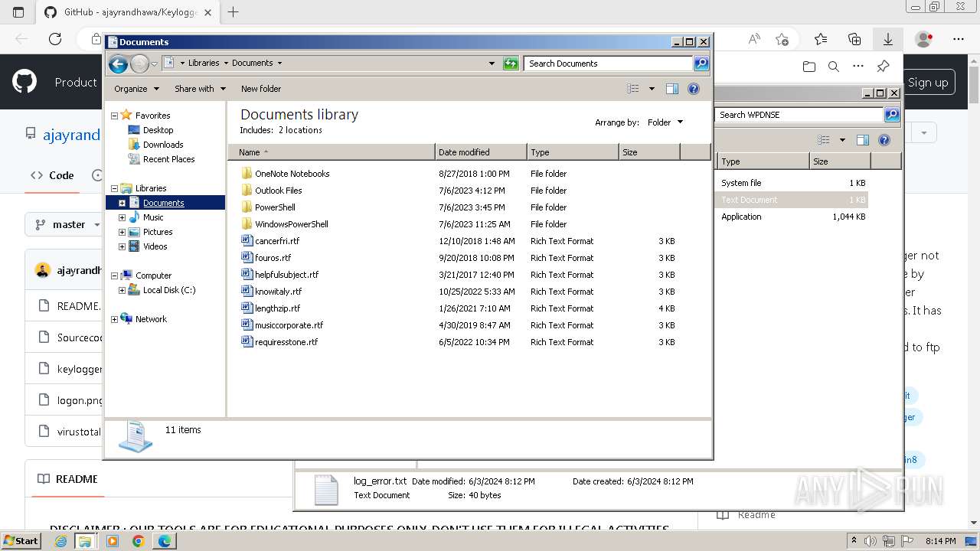Open Edge favorites list icon
This screenshot has height=551, width=980.
(821, 39)
